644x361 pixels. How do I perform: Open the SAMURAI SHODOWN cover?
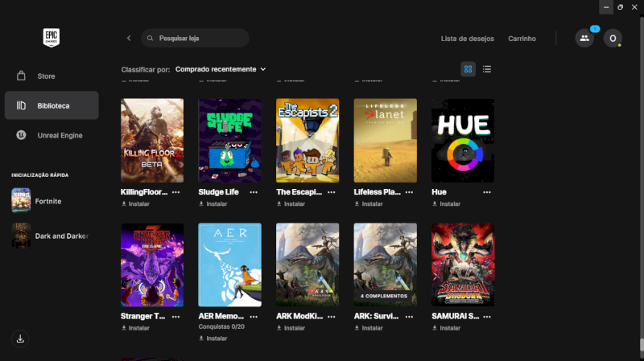[x=463, y=265]
